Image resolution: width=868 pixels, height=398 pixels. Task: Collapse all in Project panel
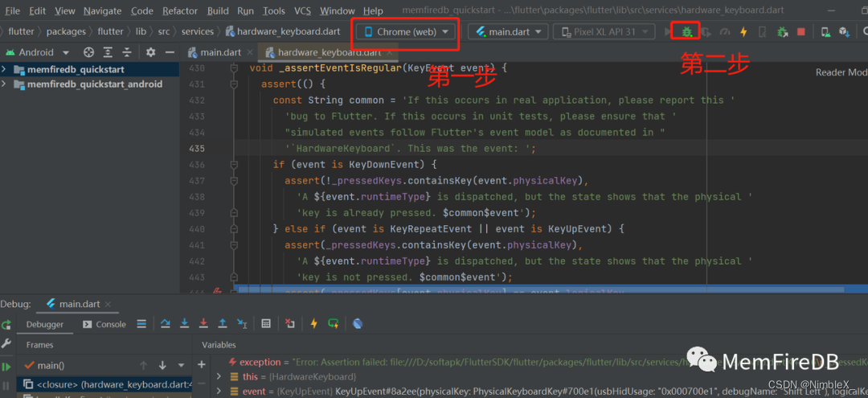[127, 52]
